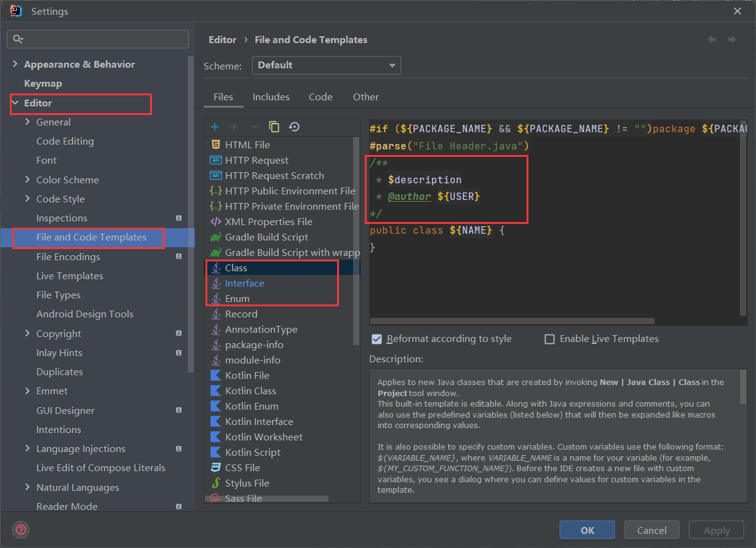
Task: Expand the Code Style node
Action: [28, 199]
